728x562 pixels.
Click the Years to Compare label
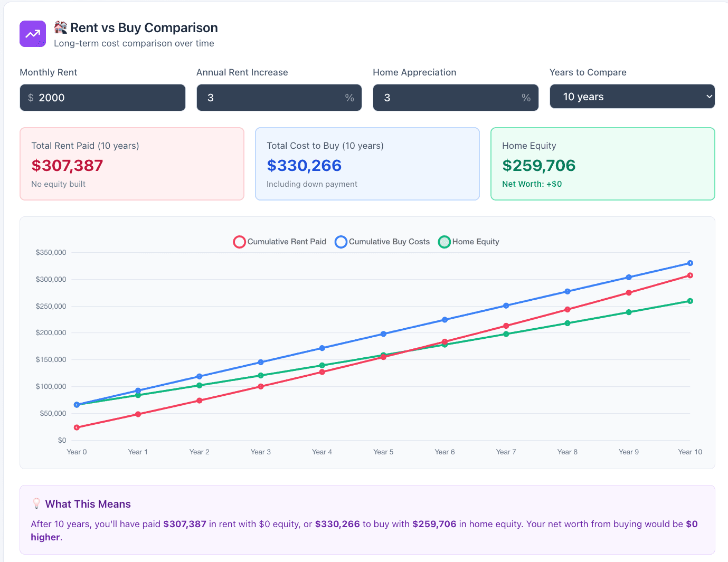point(588,72)
